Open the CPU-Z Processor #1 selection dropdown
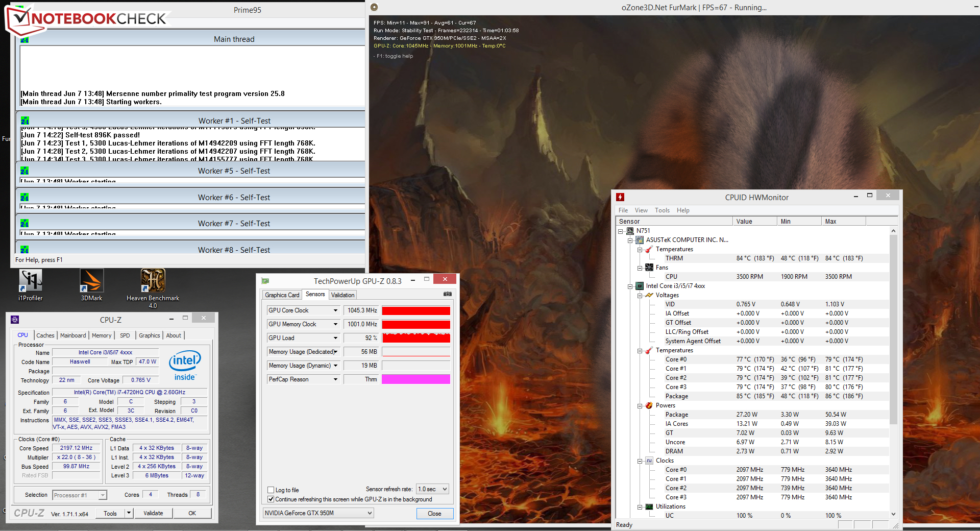The width and height of the screenshot is (980, 531). (79, 495)
